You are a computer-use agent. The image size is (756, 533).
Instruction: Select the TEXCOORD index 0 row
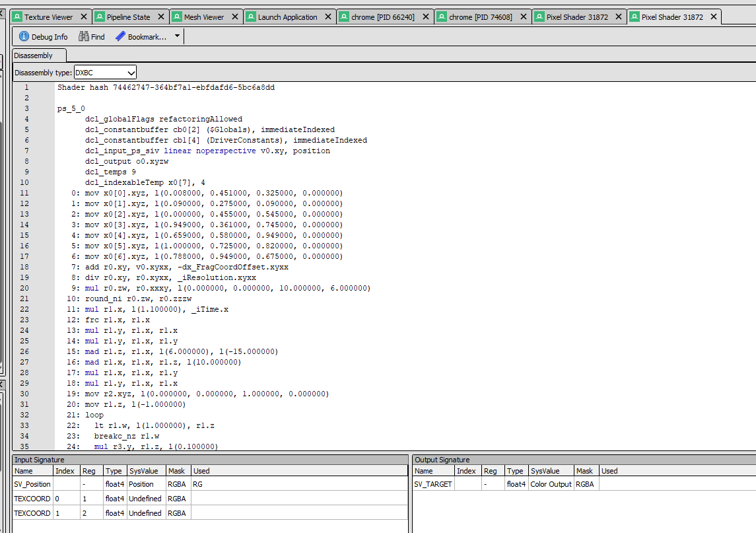pyautogui.click(x=210, y=499)
